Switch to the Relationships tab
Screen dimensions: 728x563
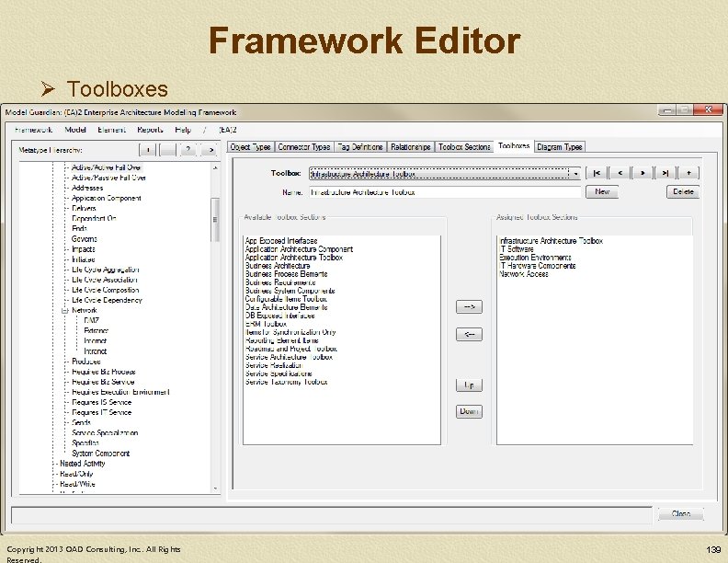click(x=411, y=147)
